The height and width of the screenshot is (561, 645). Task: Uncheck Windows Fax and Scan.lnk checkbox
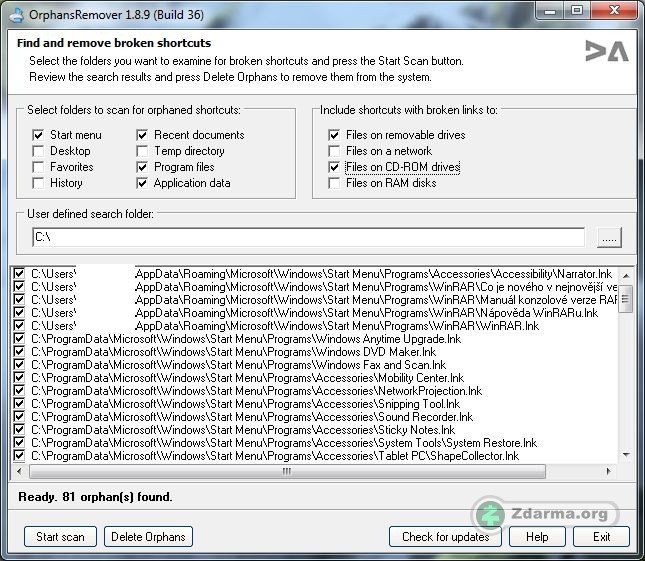point(19,365)
